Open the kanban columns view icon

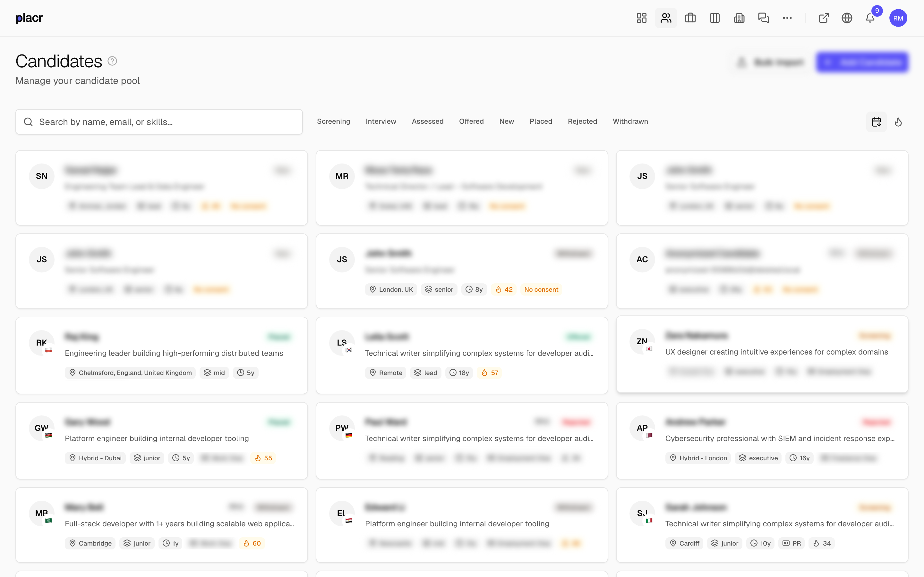tap(714, 18)
